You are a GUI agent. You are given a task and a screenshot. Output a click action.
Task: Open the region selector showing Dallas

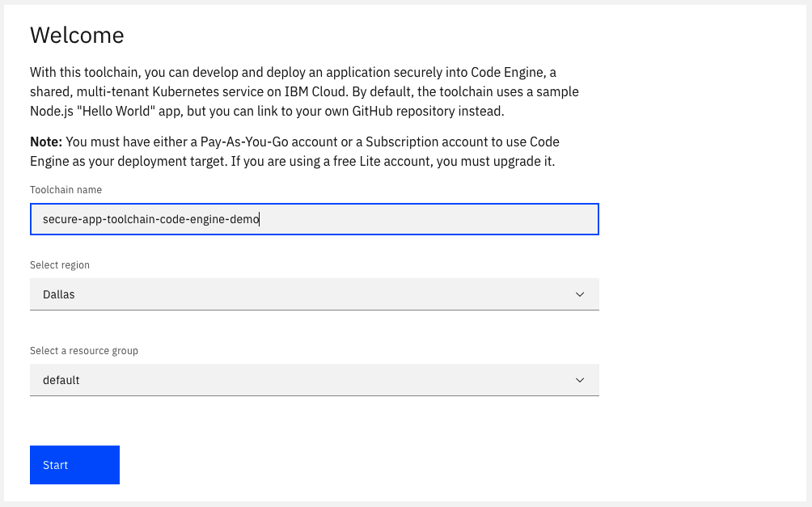(314, 294)
